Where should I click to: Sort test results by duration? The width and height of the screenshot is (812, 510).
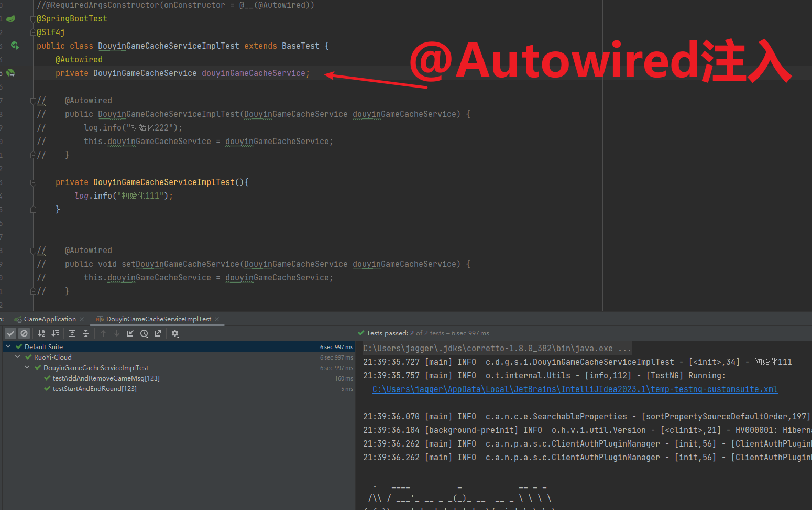[x=56, y=333]
